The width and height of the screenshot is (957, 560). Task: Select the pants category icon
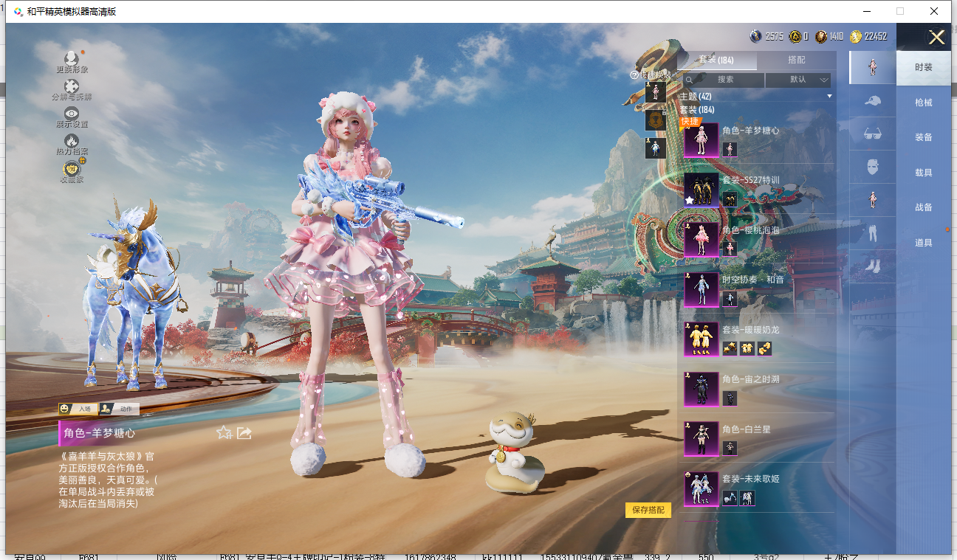[x=872, y=233]
